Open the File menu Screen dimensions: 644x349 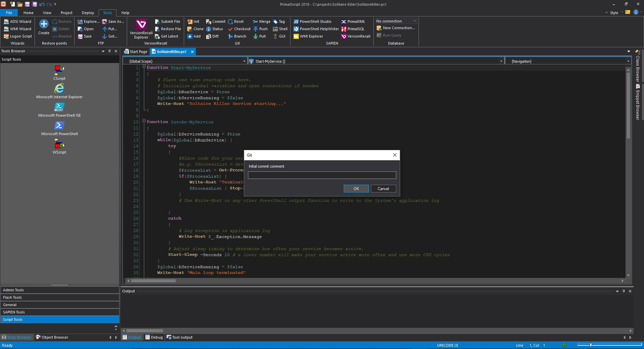click(9, 13)
